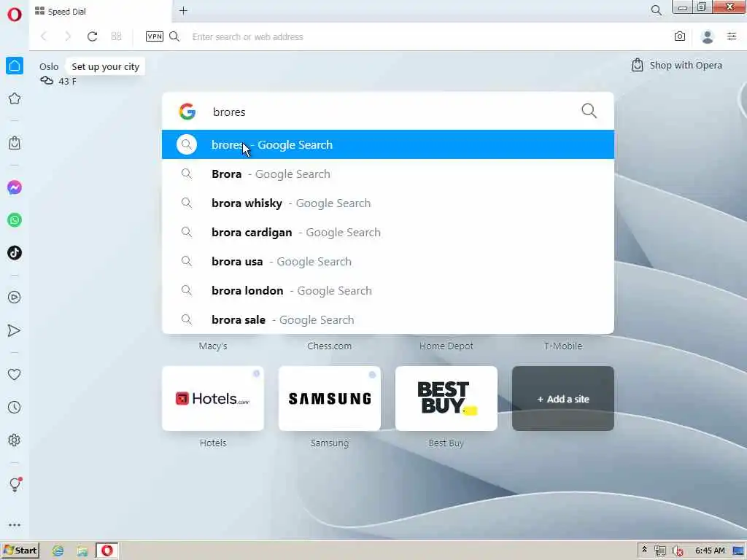The width and height of the screenshot is (747, 560).
Task: Focus the 'Enter search or web address' field
Action: click(247, 36)
